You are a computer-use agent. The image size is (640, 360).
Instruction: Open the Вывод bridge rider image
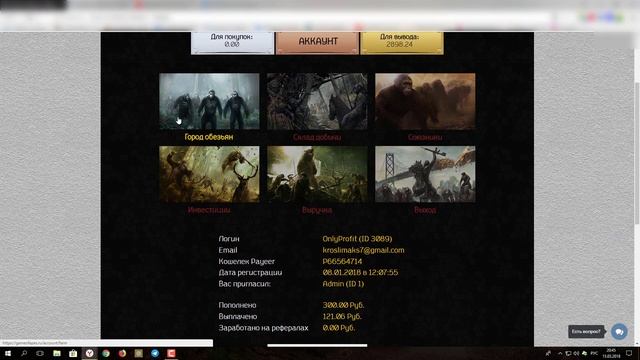pyautogui.click(x=425, y=174)
